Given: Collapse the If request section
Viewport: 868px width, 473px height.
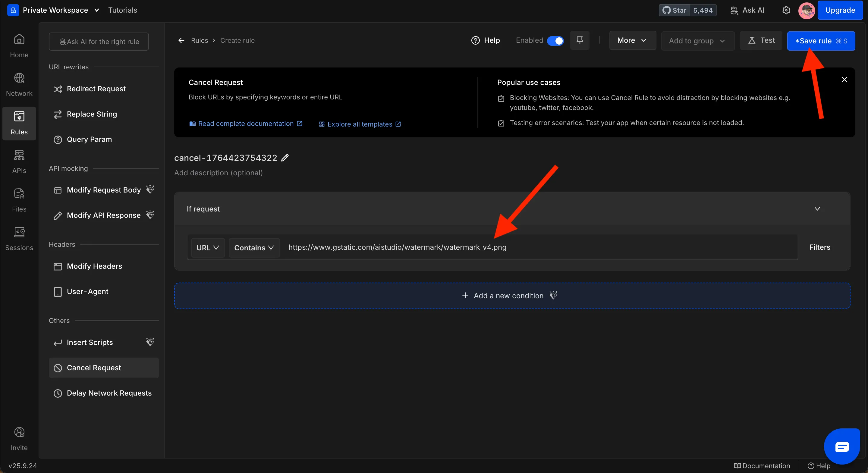Looking at the screenshot, I should tap(817, 208).
